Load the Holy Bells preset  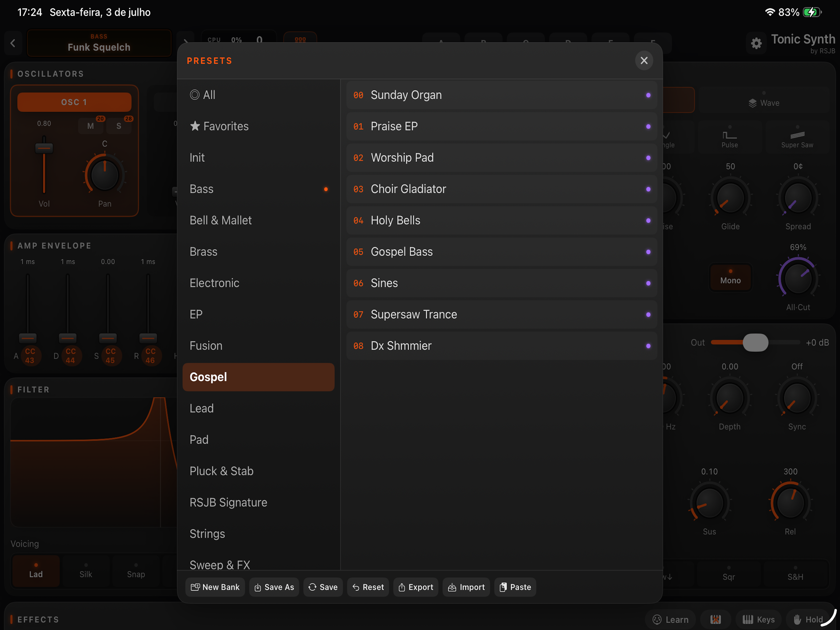pos(501,220)
